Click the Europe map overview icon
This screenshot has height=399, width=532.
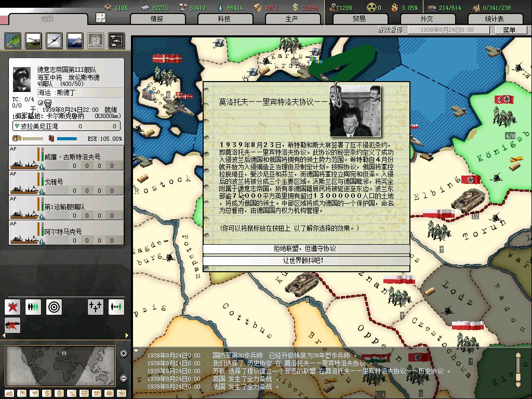[x=12, y=40]
